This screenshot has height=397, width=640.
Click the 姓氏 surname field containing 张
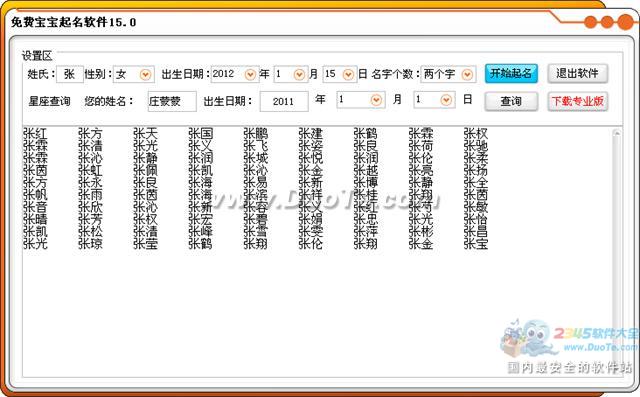[x=70, y=74]
